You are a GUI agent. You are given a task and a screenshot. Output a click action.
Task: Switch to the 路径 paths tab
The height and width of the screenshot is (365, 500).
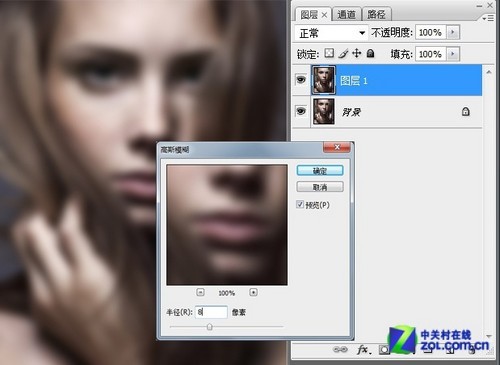[377, 14]
